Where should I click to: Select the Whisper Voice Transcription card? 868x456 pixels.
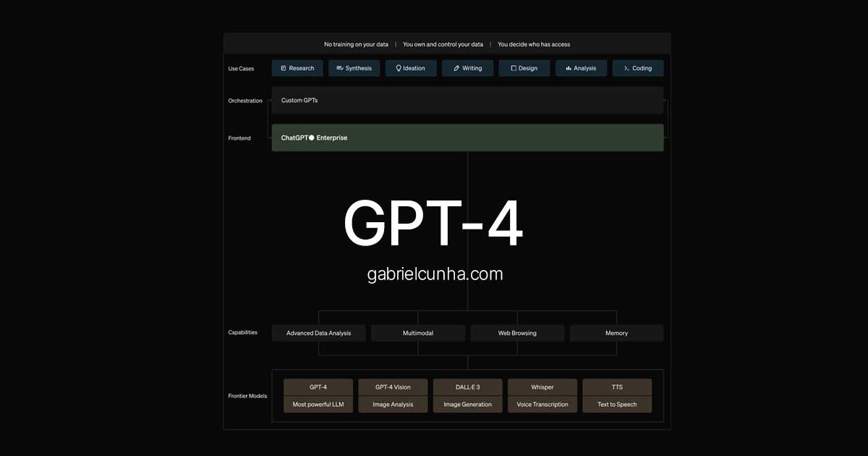[x=542, y=395]
